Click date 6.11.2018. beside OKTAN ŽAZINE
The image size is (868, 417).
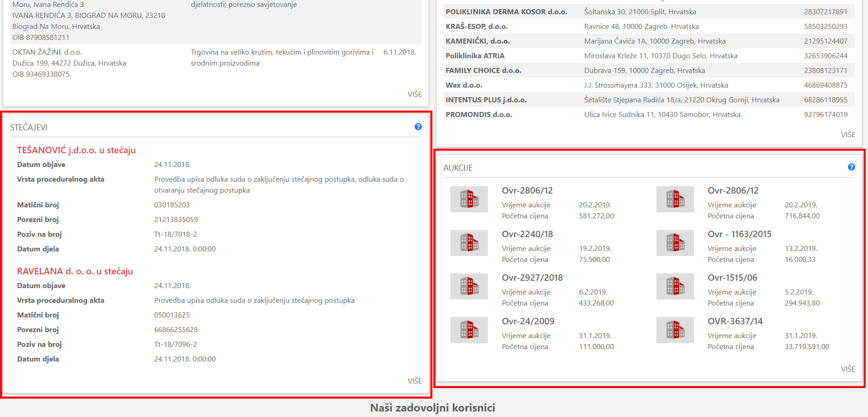coord(399,52)
